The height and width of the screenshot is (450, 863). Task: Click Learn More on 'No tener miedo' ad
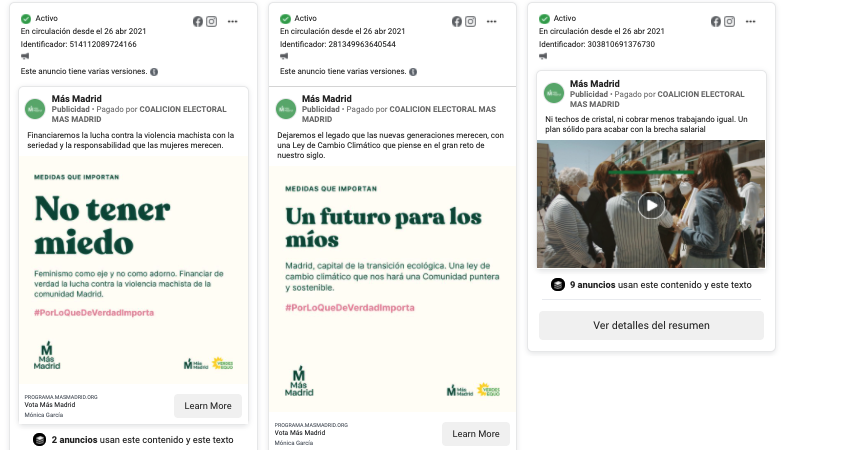pos(208,405)
